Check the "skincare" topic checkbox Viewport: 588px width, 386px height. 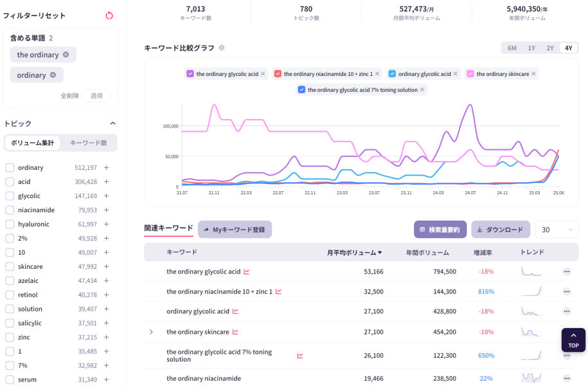click(10, 266)
